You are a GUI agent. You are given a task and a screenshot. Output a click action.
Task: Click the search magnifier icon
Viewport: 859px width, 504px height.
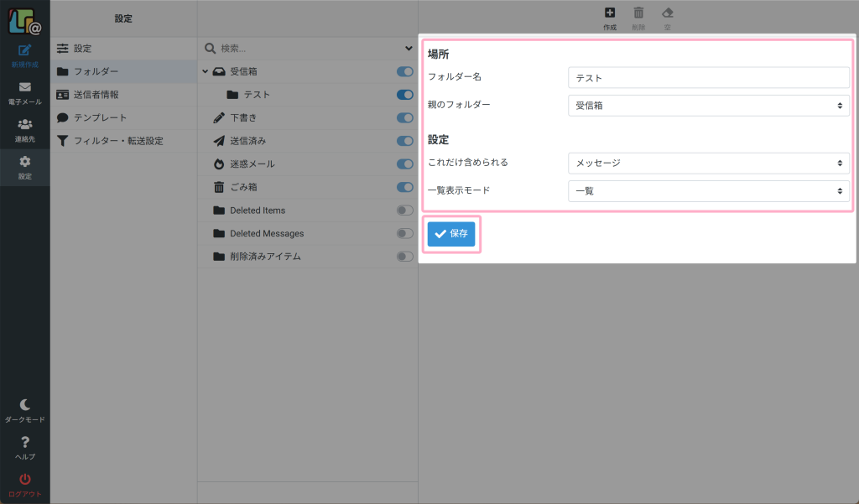[x=210, y=49]
